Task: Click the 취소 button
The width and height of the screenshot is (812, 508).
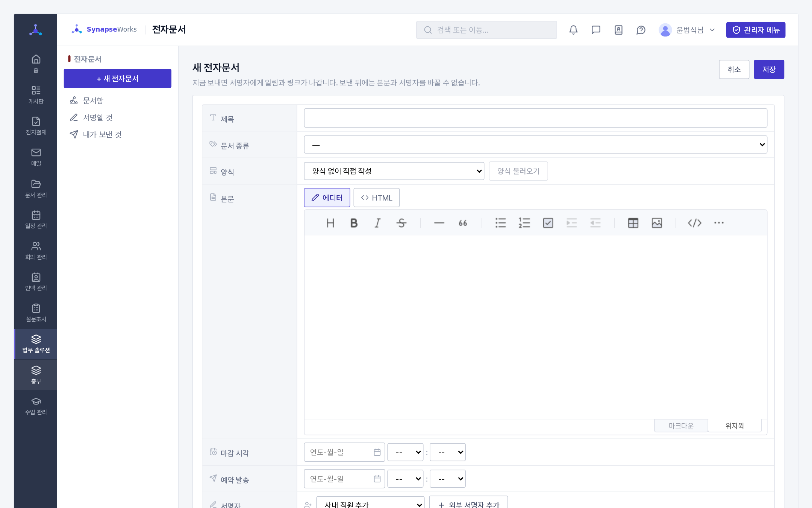Action: point(734,69)
